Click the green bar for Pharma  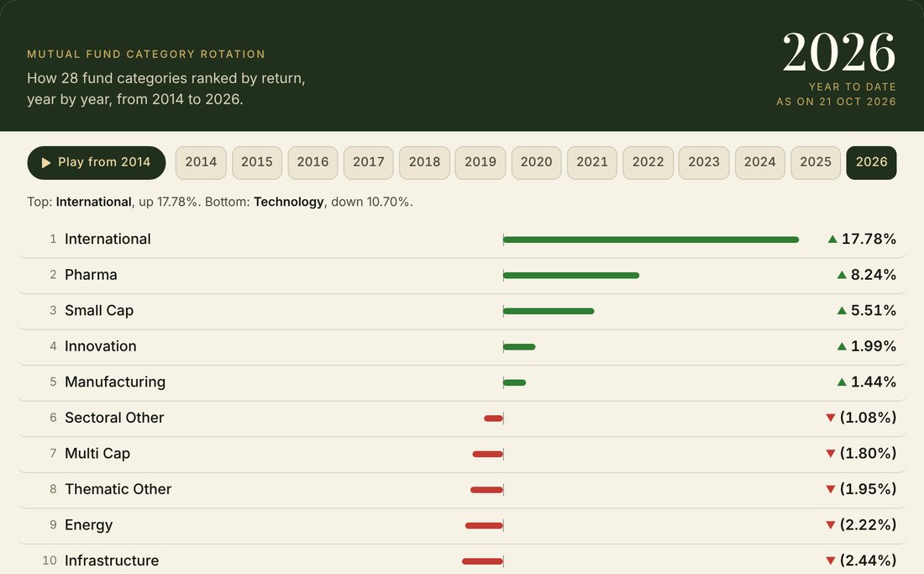pyautogui.click(x=571, y=276)
